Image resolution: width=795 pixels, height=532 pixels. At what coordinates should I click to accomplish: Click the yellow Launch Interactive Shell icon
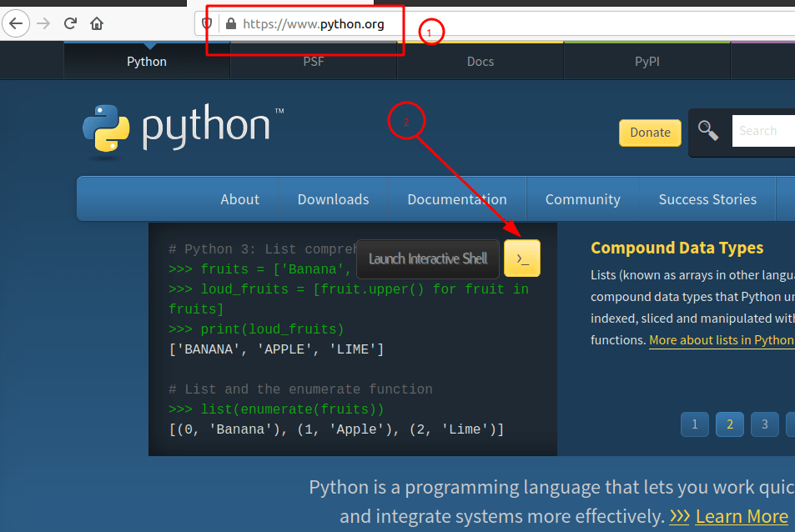point(522,258)
